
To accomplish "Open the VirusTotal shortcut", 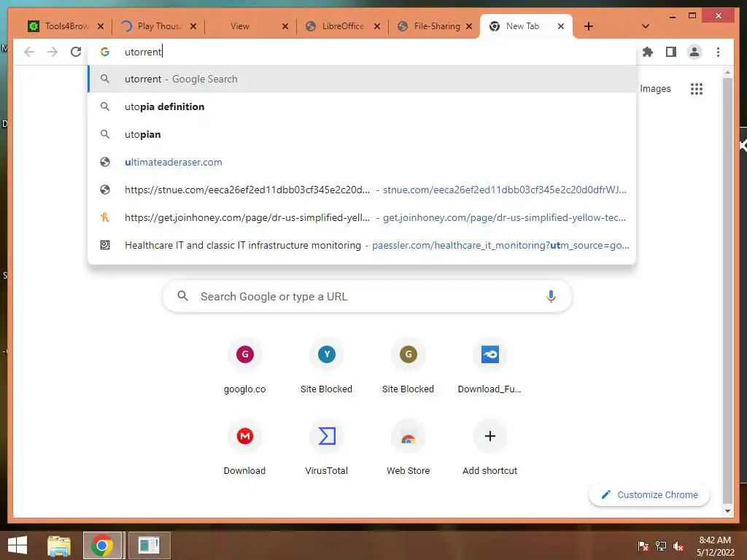I will 326,436.
